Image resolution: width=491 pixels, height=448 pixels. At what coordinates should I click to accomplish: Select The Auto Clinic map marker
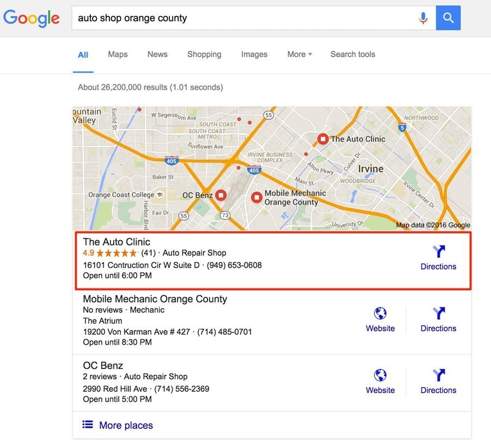[323, 139]
